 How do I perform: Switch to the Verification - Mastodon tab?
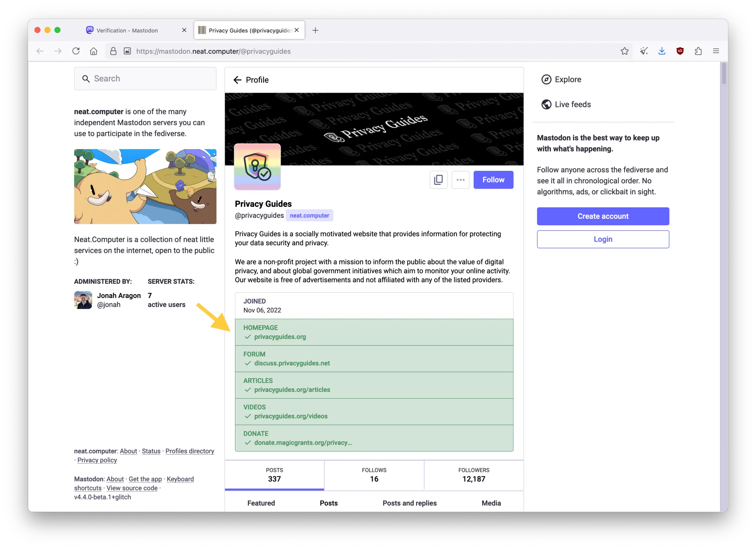[x=127, y=30]
